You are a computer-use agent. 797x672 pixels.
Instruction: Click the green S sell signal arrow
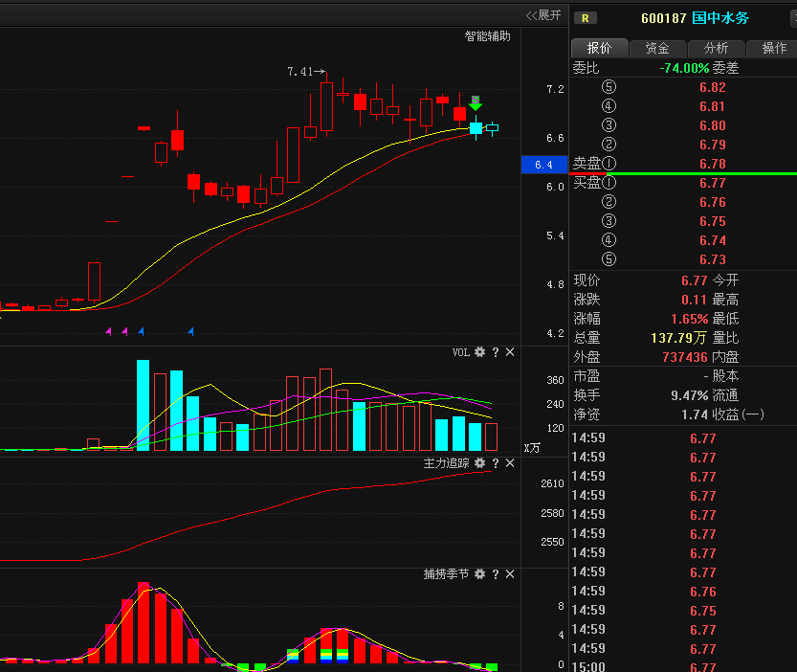476,103
